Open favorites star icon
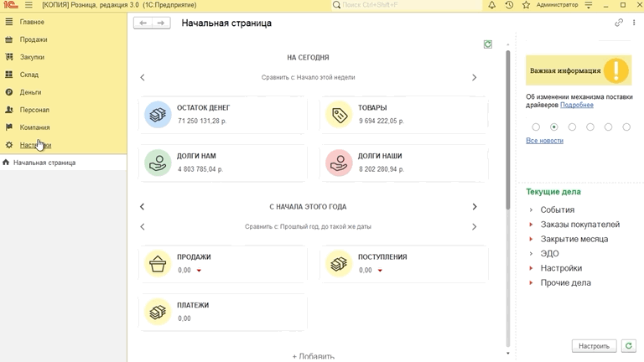The image size is (644, 362). (x=526, y=5)
